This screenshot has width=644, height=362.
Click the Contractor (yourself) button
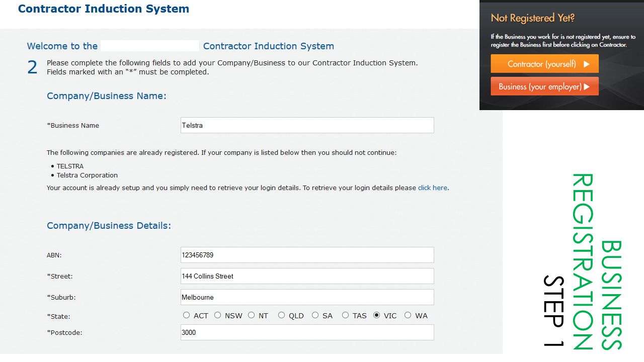[x=545, y=64]
